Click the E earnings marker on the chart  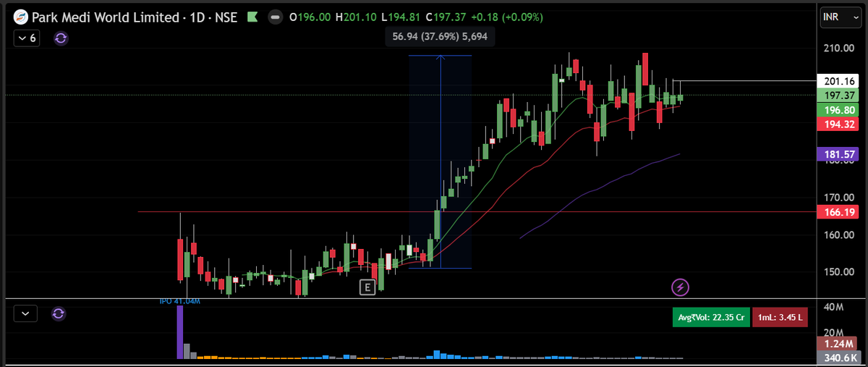coord(367,287)
